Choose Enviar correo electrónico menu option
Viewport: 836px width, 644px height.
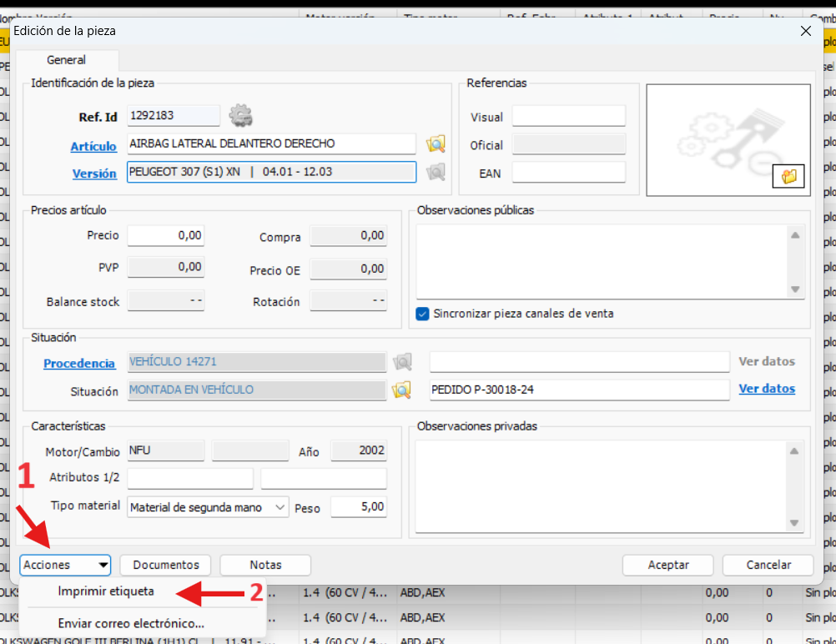point(131,623)
